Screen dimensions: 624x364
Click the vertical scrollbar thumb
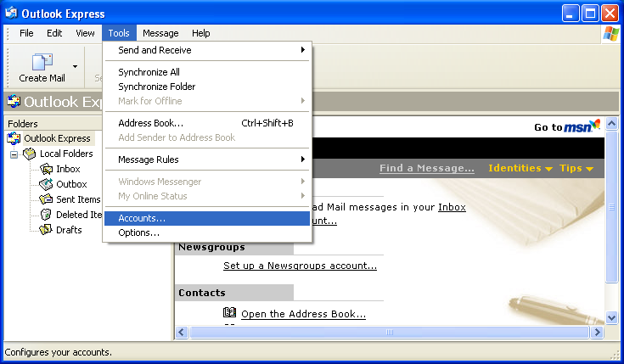click(611, 207)
